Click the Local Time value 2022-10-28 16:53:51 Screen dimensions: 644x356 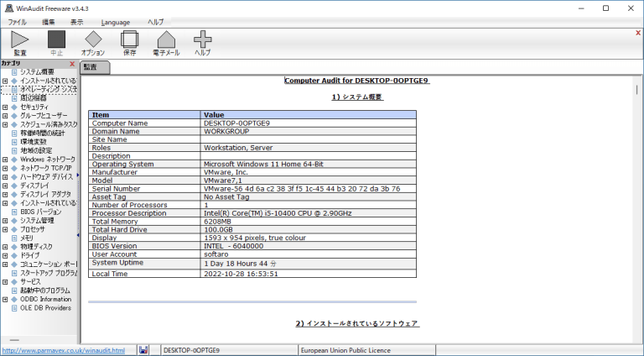click(241, 274)
